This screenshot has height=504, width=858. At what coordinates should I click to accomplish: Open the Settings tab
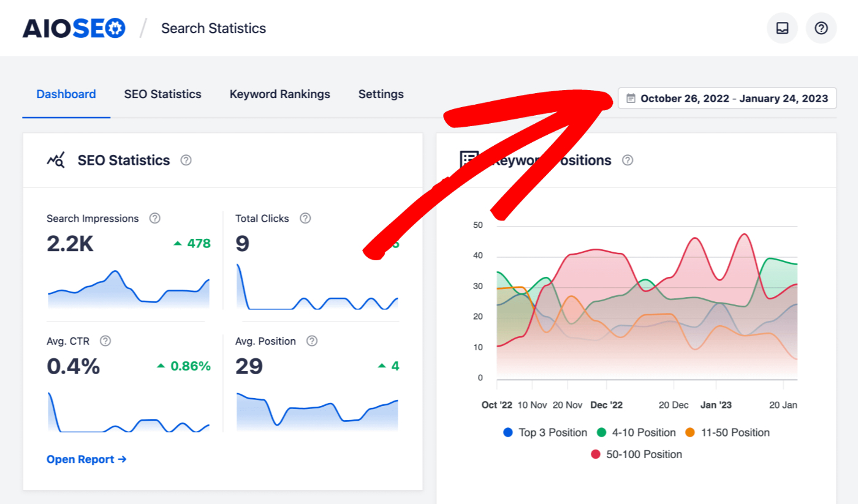coord(381,94)
